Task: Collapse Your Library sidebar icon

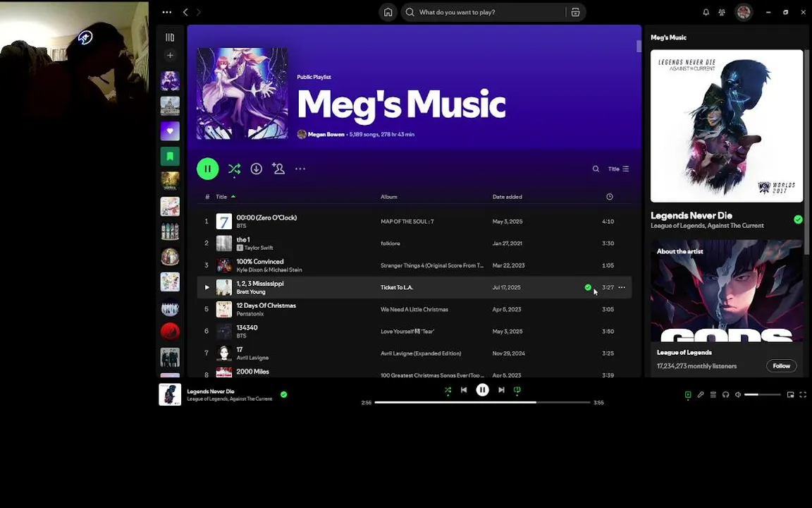Action: [170, 37]
